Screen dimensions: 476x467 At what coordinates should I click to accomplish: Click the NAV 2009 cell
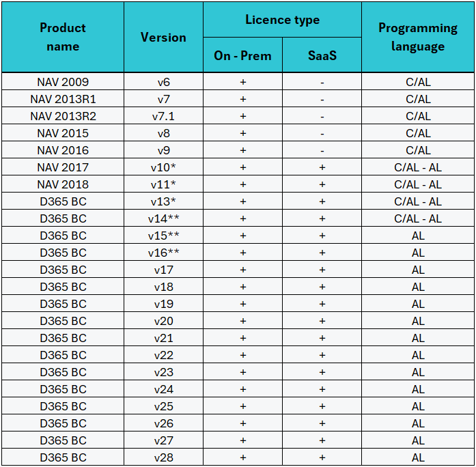point(63,82)
